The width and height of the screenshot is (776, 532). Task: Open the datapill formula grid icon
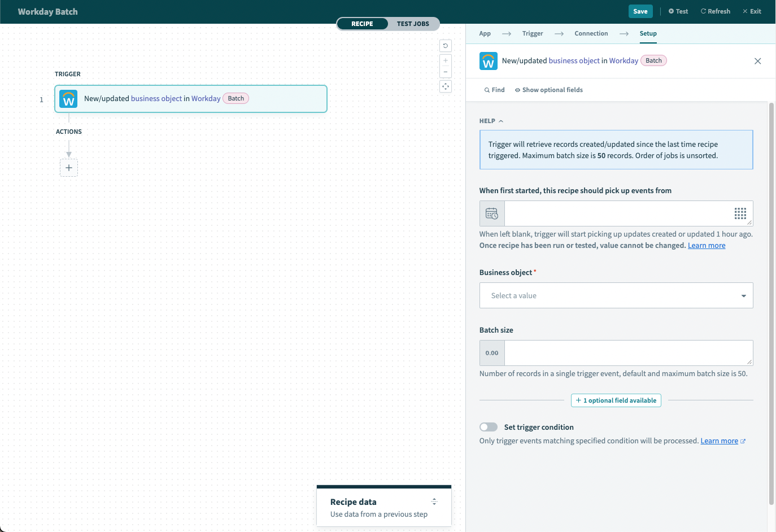pyautogui.click(x=740, y=213)
